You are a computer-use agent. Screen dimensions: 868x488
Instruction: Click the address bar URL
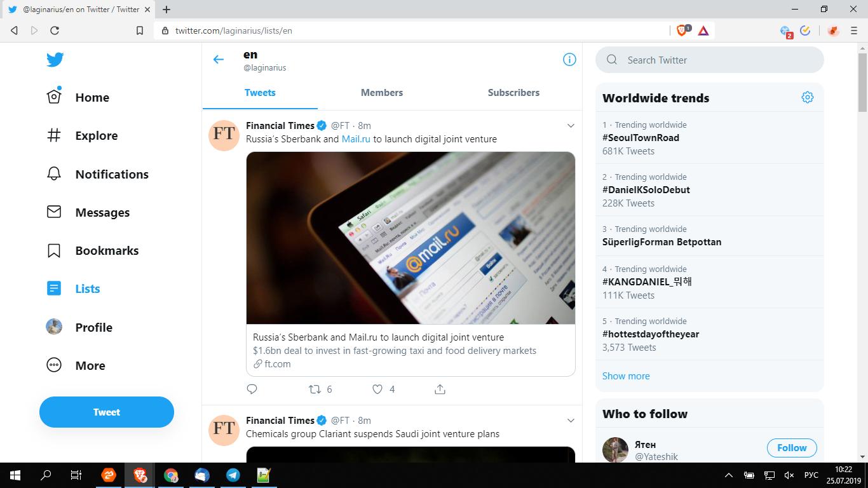coord(234,30)
